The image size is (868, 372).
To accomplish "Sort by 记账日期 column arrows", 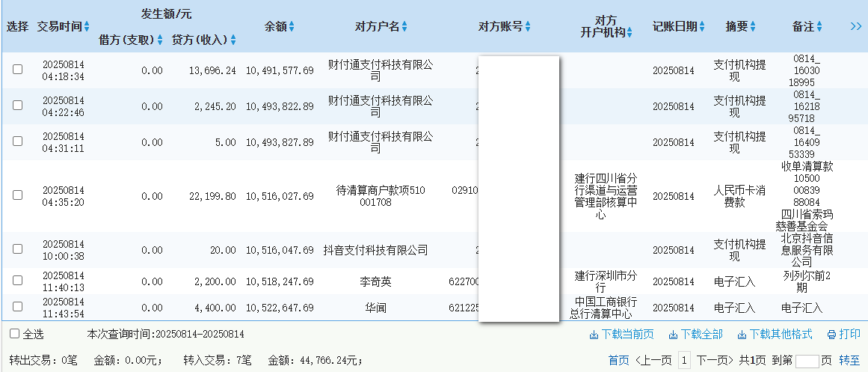I will click(702, 26).
